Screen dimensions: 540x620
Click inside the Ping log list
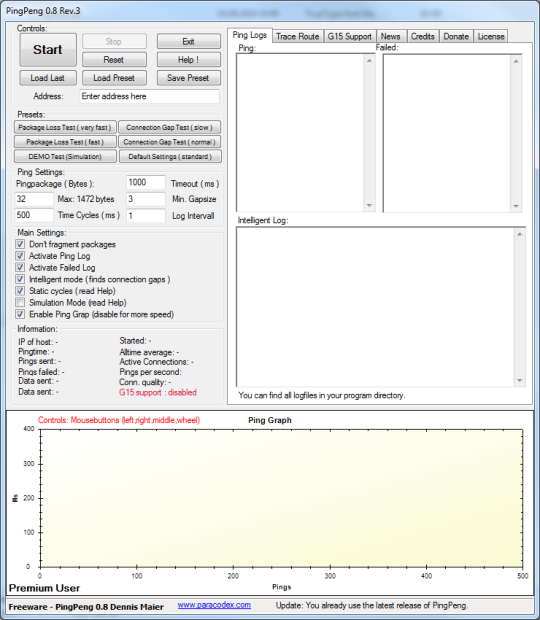300,132
